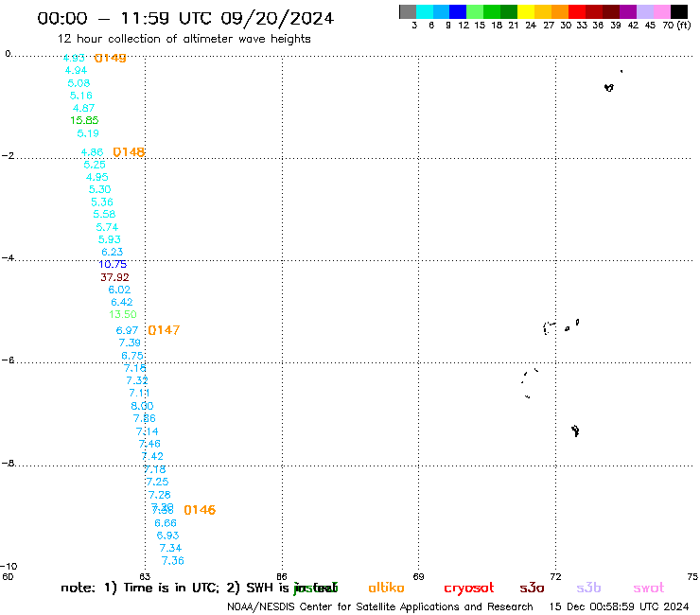This screenshot has width=700, height=615.
Task: Select the reading 7.42
Action: (152, 456)
